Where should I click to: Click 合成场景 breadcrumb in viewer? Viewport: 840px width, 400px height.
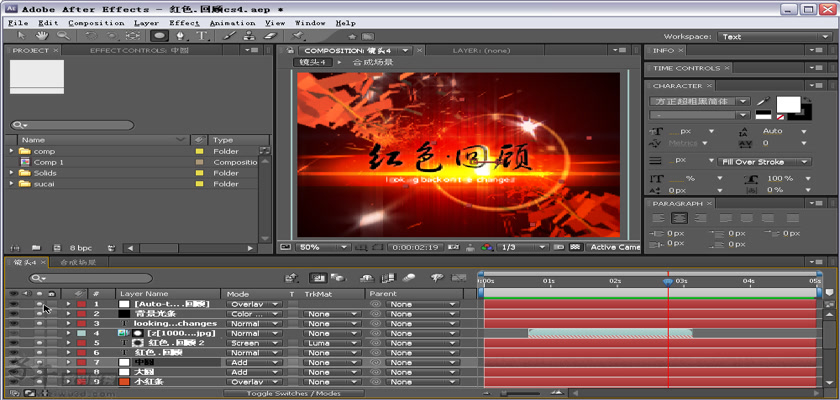tap(372, 62)
